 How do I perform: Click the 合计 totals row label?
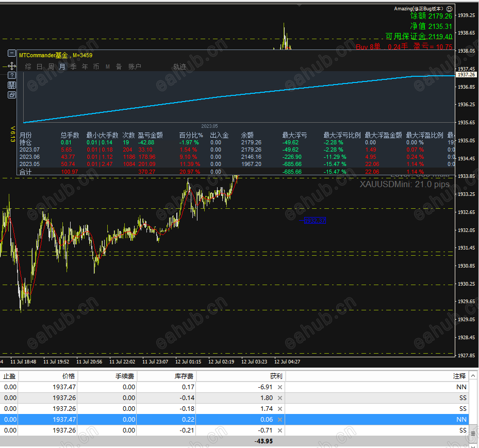(25, 172)
